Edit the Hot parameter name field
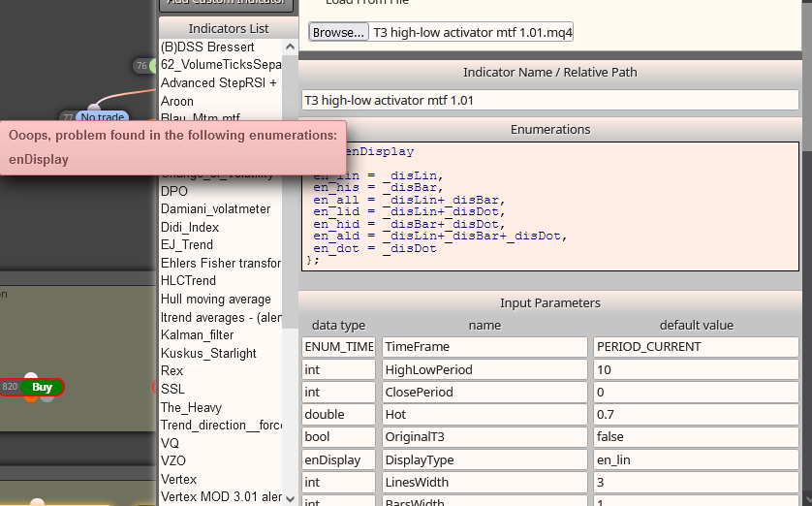 click(x=484, y=414)
